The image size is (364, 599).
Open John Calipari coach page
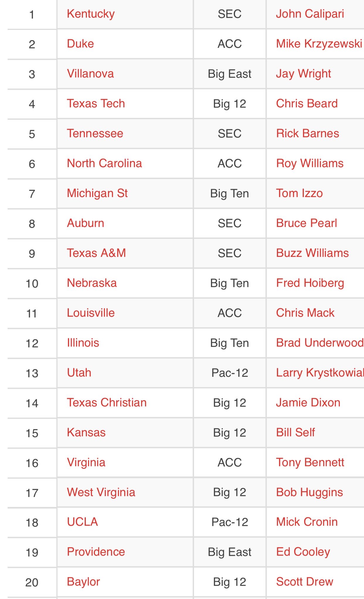point(310,14)
